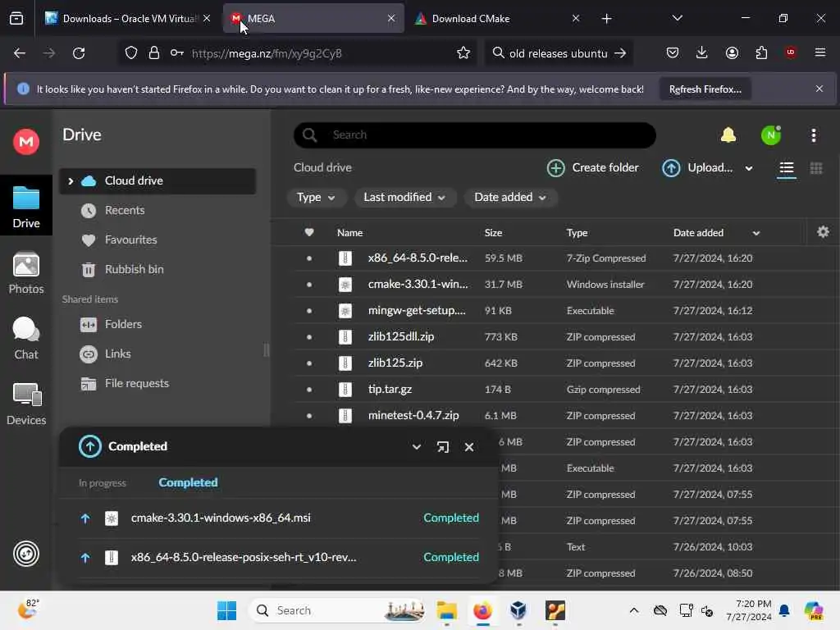Sort by Name column

349,232
